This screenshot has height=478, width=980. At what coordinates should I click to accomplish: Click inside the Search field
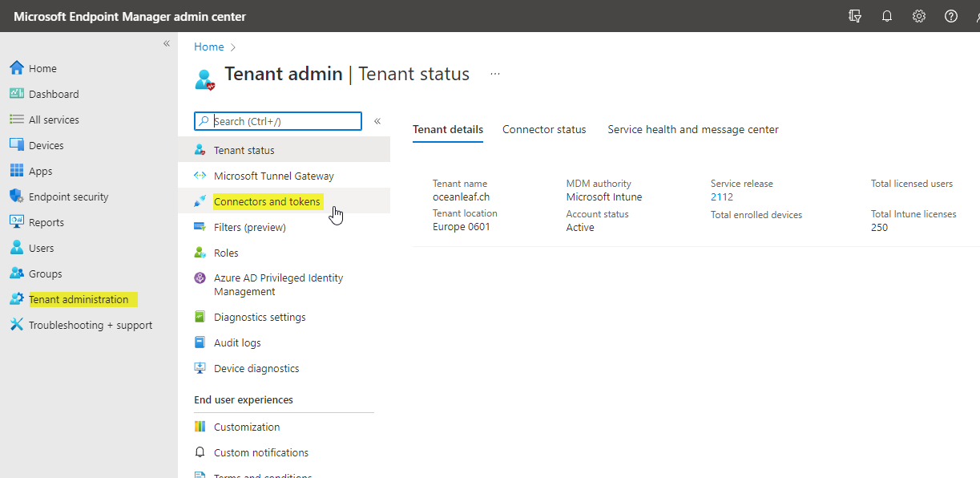click(277, 120)
